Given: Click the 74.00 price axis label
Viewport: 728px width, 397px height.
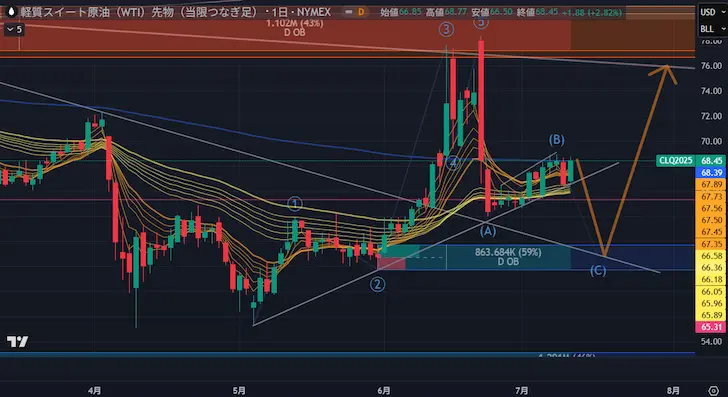Looking at the screenshot, I should click(711, 91).
